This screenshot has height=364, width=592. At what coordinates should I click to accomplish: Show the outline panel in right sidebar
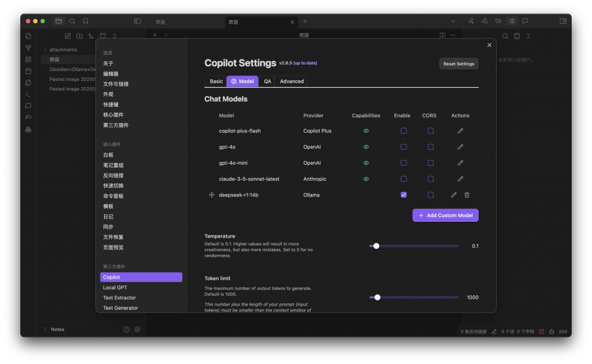coord(511,21)
